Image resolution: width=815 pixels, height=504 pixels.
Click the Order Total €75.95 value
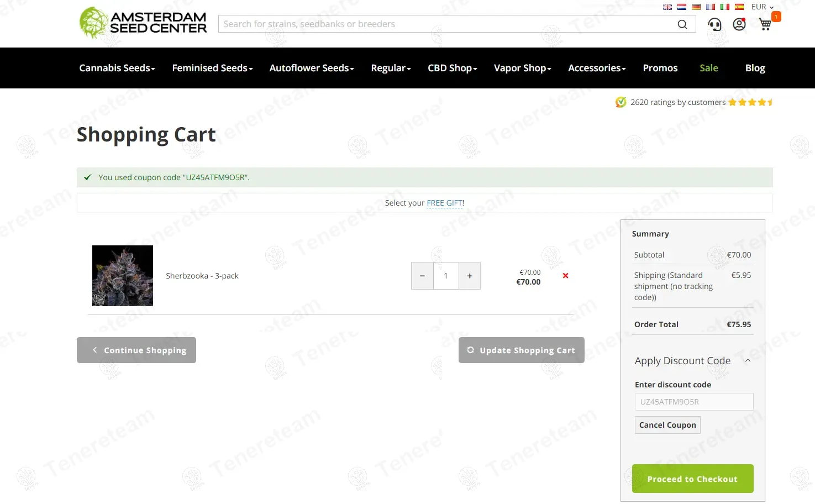tap(739, 324)
